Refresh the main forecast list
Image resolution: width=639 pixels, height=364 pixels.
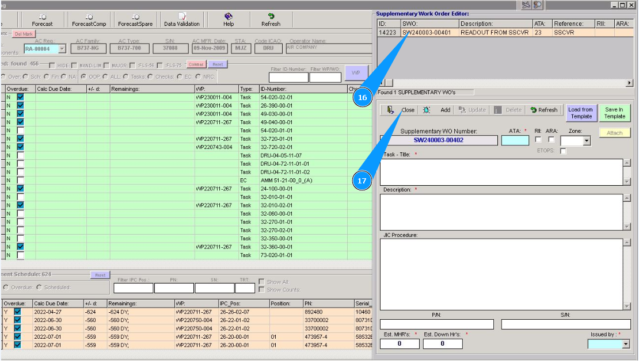click(x=271, y=20)
